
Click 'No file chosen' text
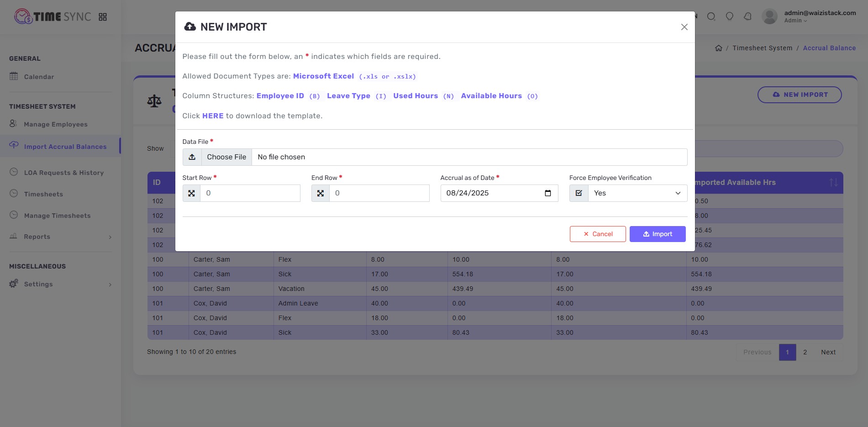click(281, 157)
